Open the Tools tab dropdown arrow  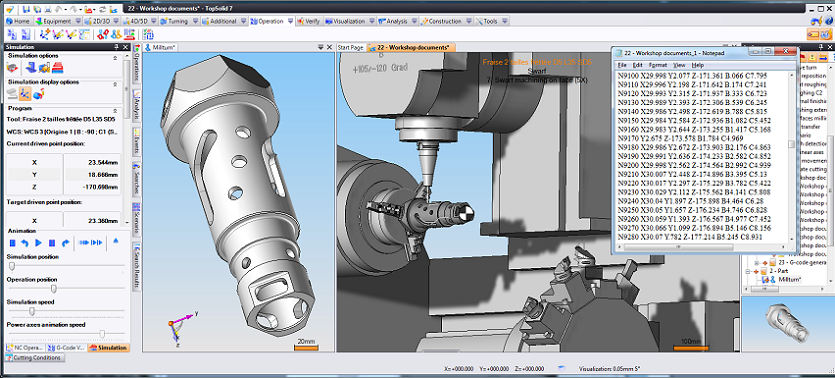pyautogui.click(x=504, y=21)
